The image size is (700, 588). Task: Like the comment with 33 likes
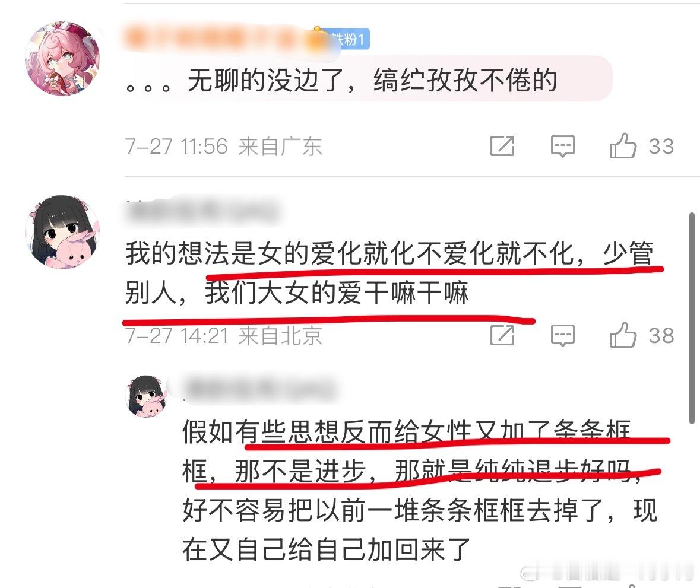pos(623,146)
